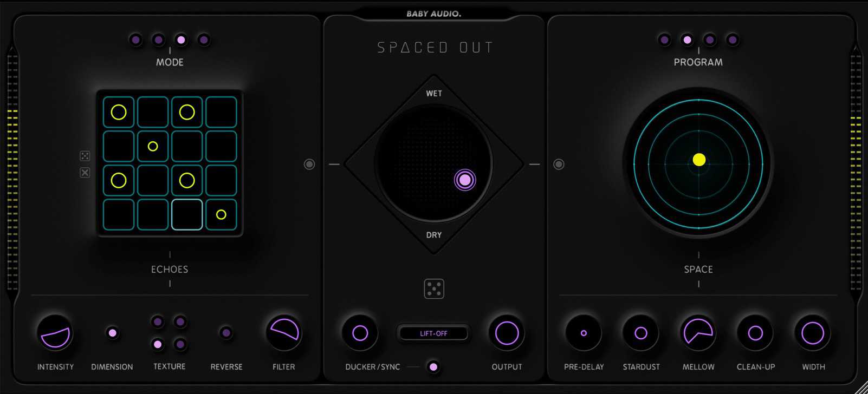
Task: Click the LIFT-OFF button
Action: (433, 333)
